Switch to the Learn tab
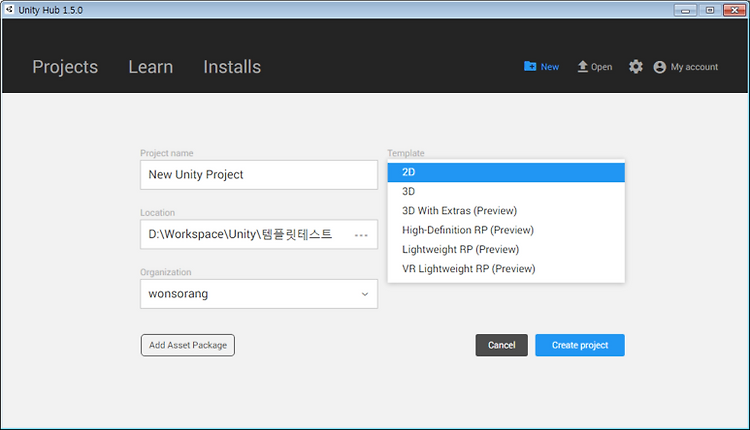This screenshot has height=430, width=750. pyautogui.click(x=151, y=67)
